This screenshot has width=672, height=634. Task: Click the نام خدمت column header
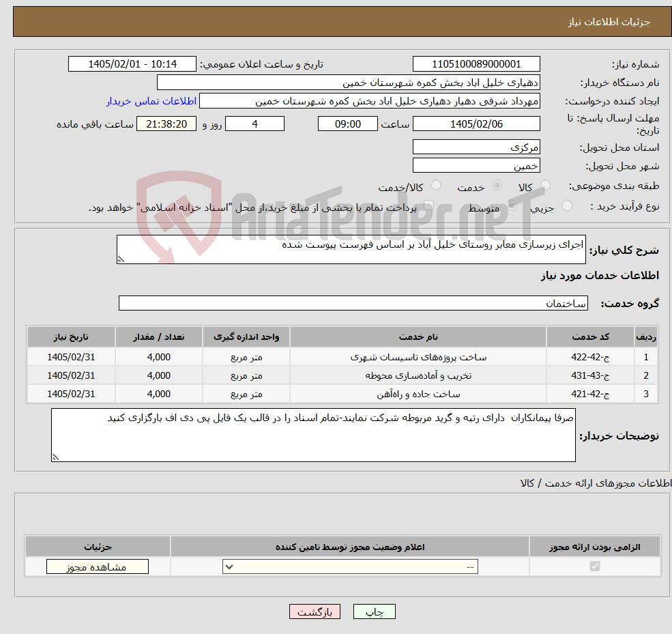point(418,337)
